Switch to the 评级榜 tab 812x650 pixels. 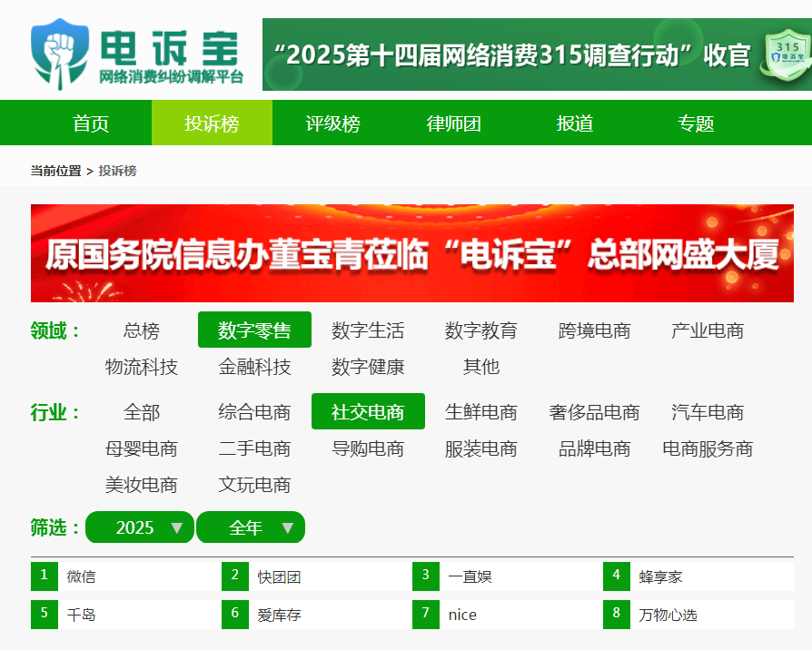click(x=332, y=123)
